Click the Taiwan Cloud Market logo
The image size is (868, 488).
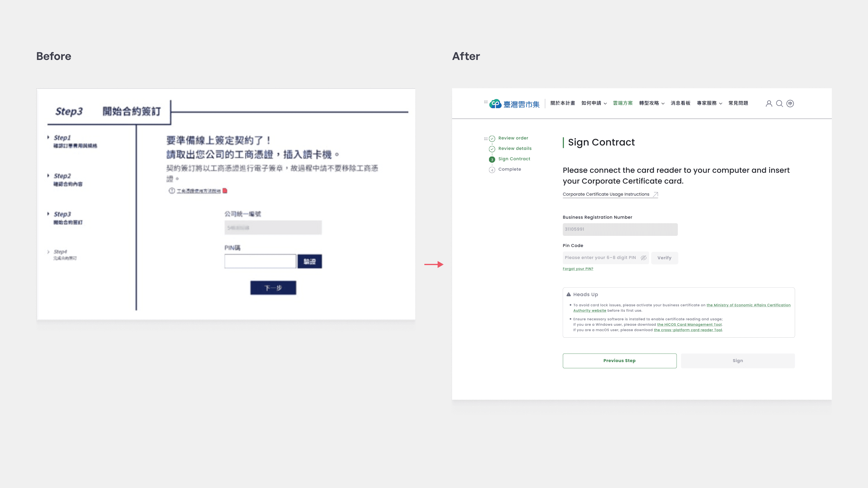click(514, 104)
